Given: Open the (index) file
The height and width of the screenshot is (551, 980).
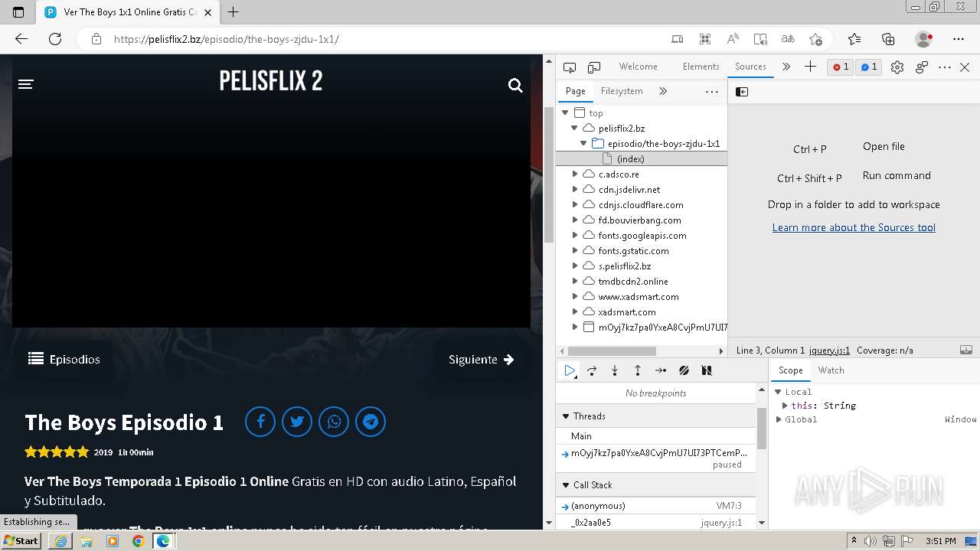Looking at the screenshot, I should (x=630, y=158).
